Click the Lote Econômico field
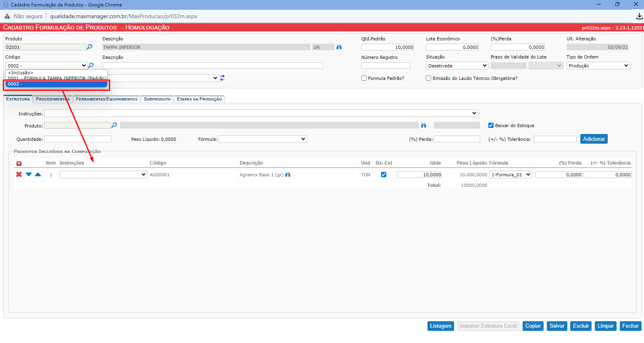 452,47
